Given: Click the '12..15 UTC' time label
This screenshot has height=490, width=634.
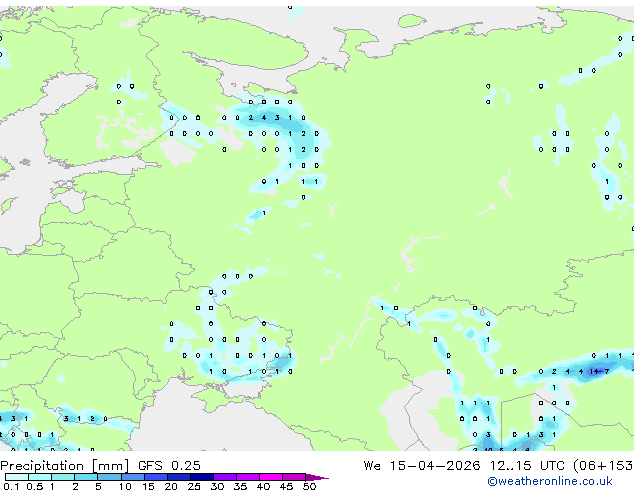Looking at the screenshot, I should [527, 466].
